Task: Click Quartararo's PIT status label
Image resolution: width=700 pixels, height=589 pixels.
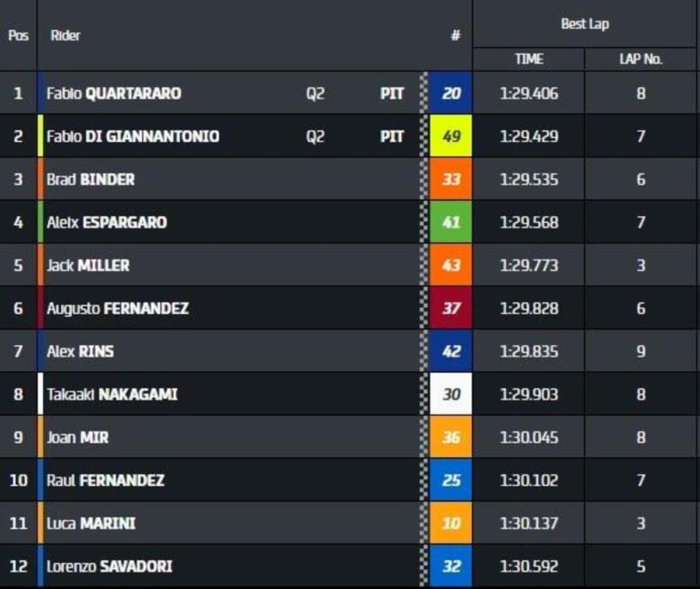Action: (x=392, y=93)
